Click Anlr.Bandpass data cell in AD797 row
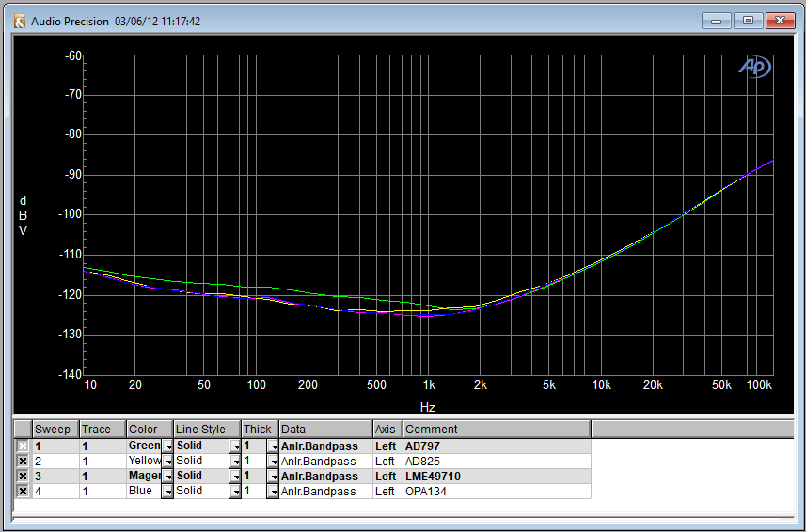 click(326, 446)
